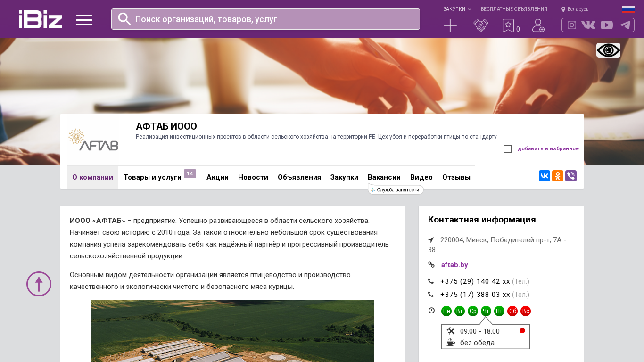Image resolution: width=644 pixels, height=362 pixels.
Task: Share company page on VK
Action: (545, 176)
